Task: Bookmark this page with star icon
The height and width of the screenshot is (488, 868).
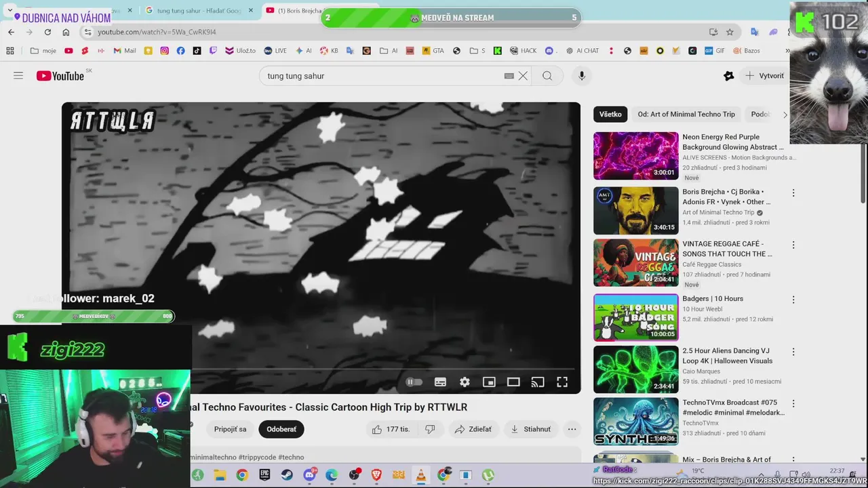Action: (730, 32)
